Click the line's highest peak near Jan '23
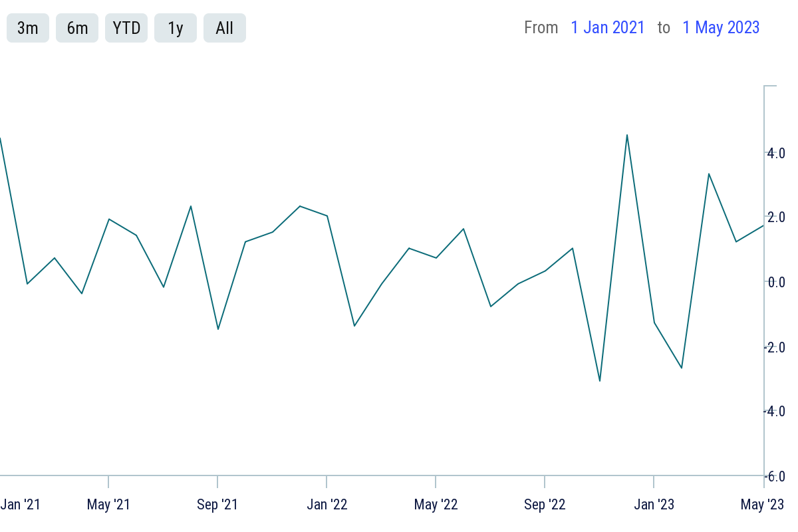This screenshot has width=798, height=532. (x=627, y=135)
